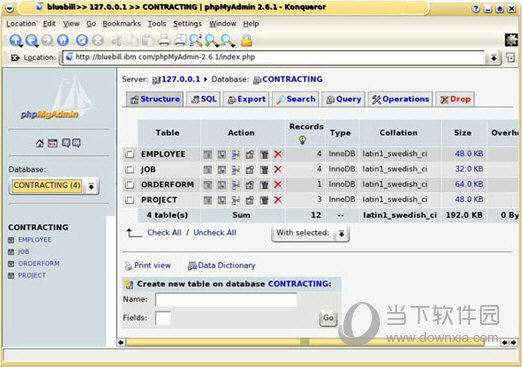The image size is (523, 367).
Task: Open PROJECT in the sidebar table list
Action: point(32,276)
